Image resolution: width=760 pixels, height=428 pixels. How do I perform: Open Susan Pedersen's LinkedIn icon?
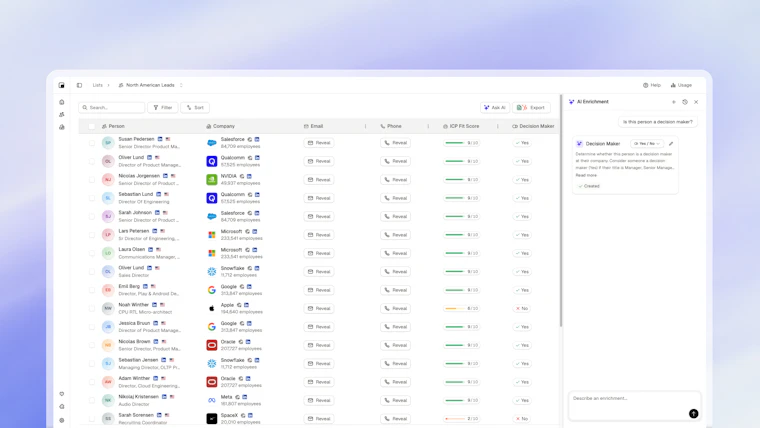160,139
